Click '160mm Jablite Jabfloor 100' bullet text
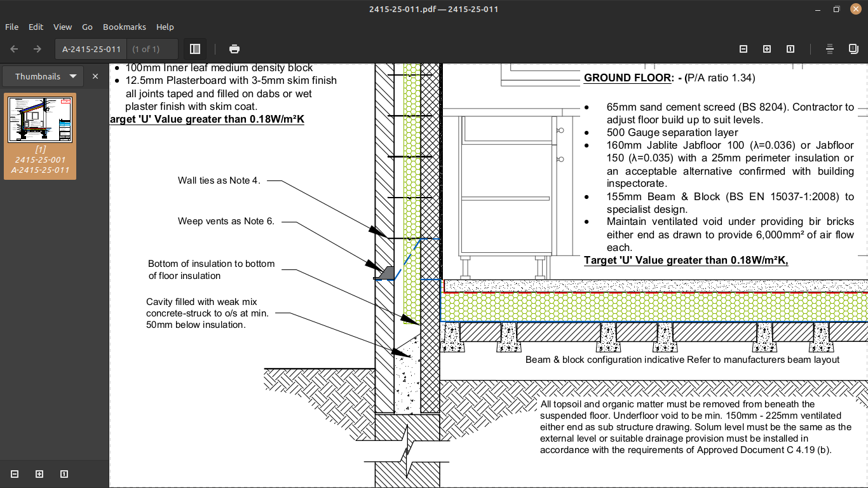 (x=730, y=165)
